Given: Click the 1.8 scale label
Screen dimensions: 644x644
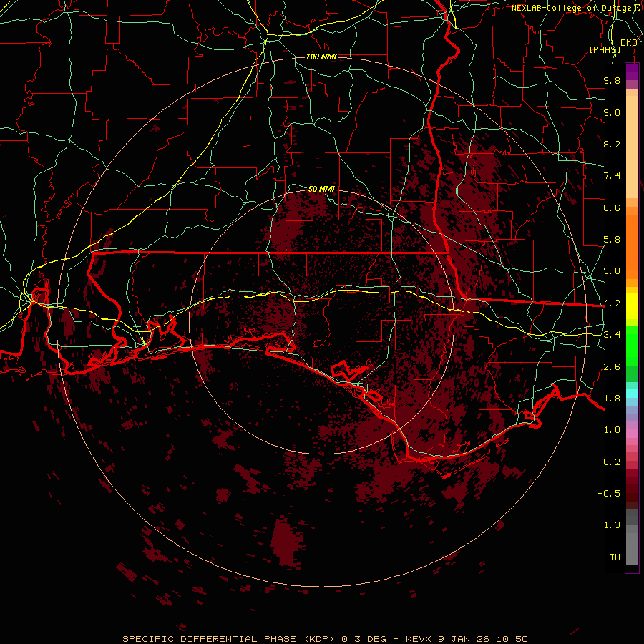Looking at the screenshot, I should (612, 399).
